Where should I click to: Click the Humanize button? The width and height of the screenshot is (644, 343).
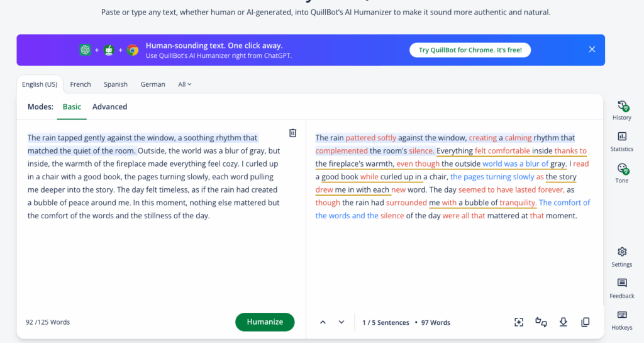(265, 322)
